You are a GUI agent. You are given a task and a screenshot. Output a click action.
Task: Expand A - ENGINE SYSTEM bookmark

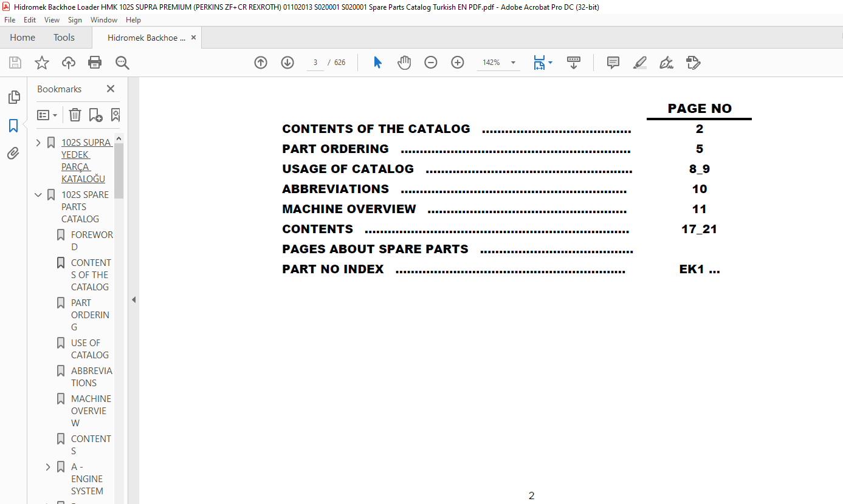[x=48, y=467]
